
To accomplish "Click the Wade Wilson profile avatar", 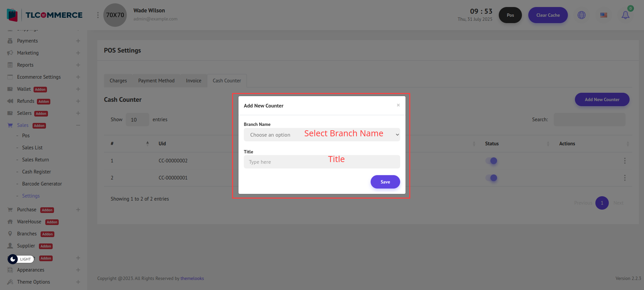I will pos(115,15).
